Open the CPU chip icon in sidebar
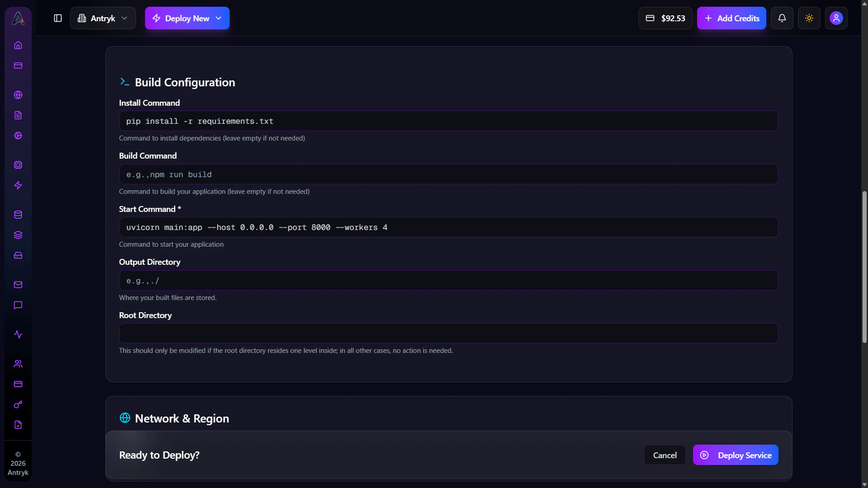Viewport: 868px width, 488px height. pyautogui.click(x=18, y=165)
